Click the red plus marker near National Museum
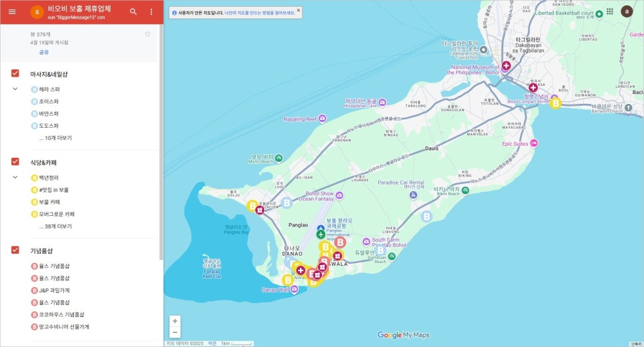 point(507,66)
